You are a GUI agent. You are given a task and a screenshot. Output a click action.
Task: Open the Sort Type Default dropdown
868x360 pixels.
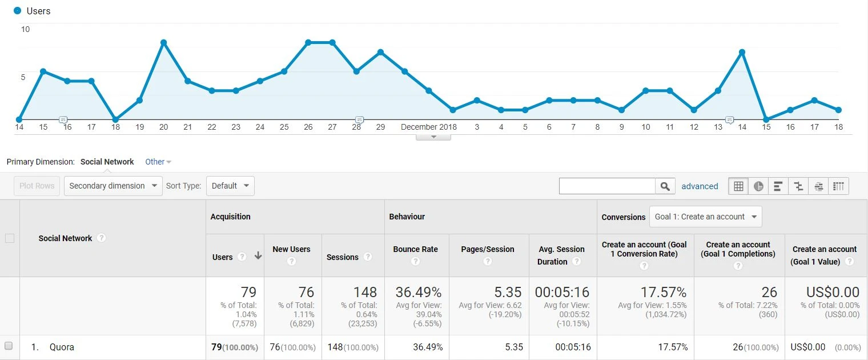click(x=230, y=186)
